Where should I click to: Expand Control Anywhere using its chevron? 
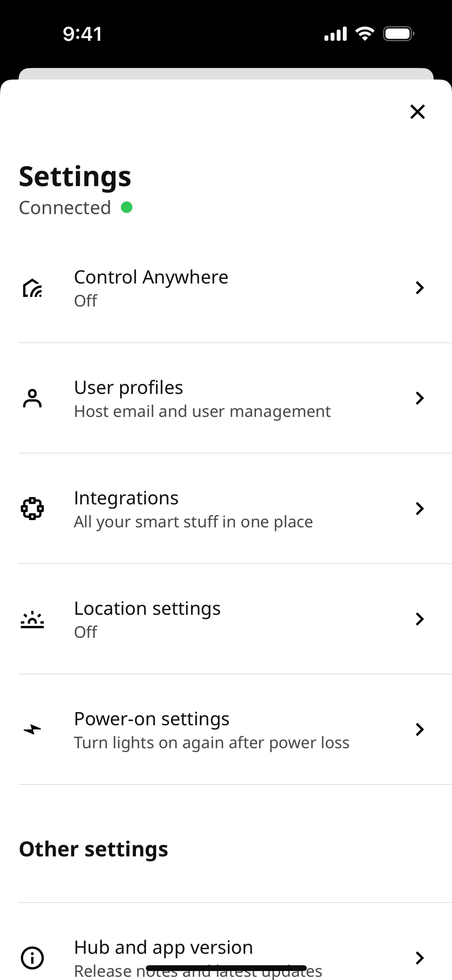point(419,288)
